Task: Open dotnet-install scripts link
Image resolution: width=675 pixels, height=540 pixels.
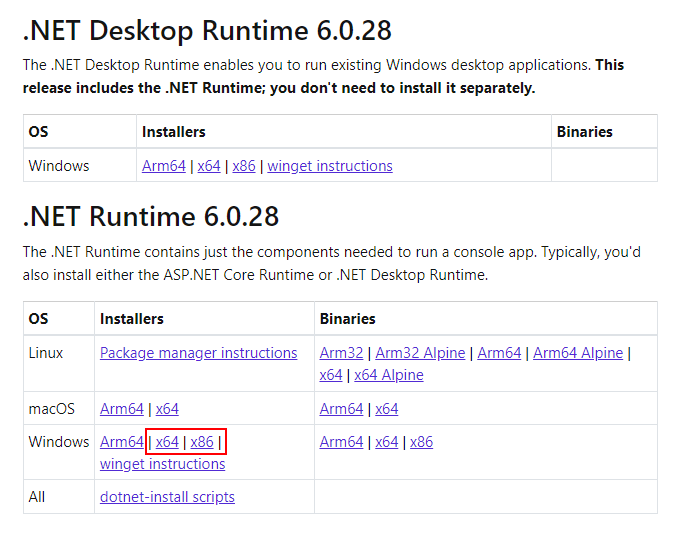Action: pyautogui.click(x=167, y=497)
